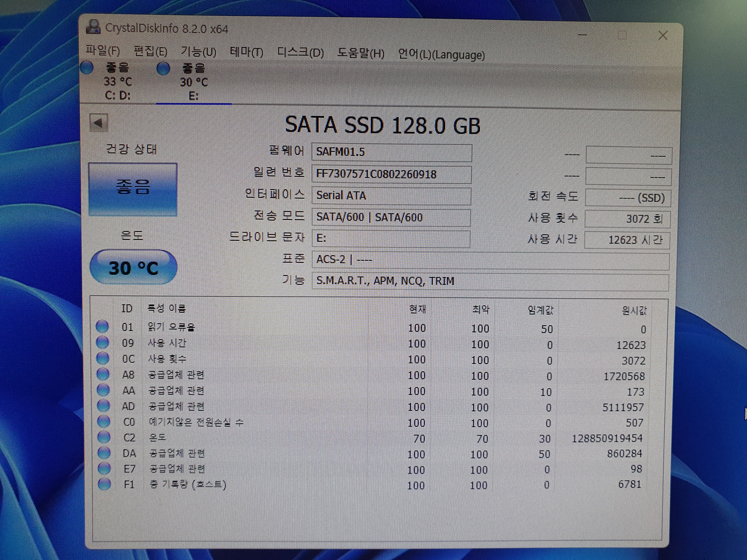Click the status orb of attribute F1
Screen dimensions: 747x560
coord(104,484)
